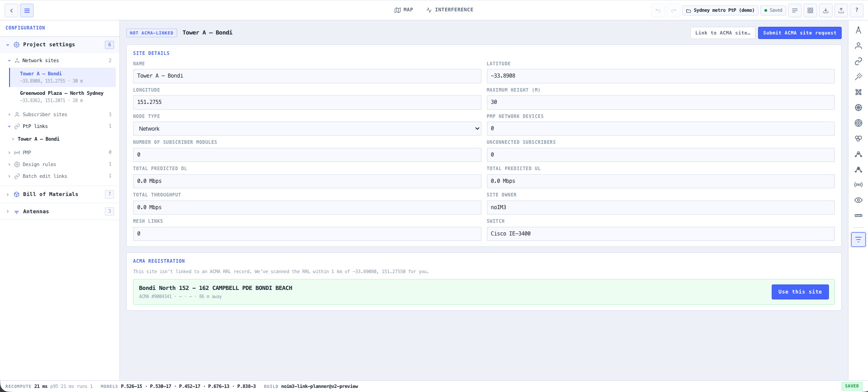868x392 pixels.
Task: Click the Saved status indicator in top bar
Action: coord(773,10)
